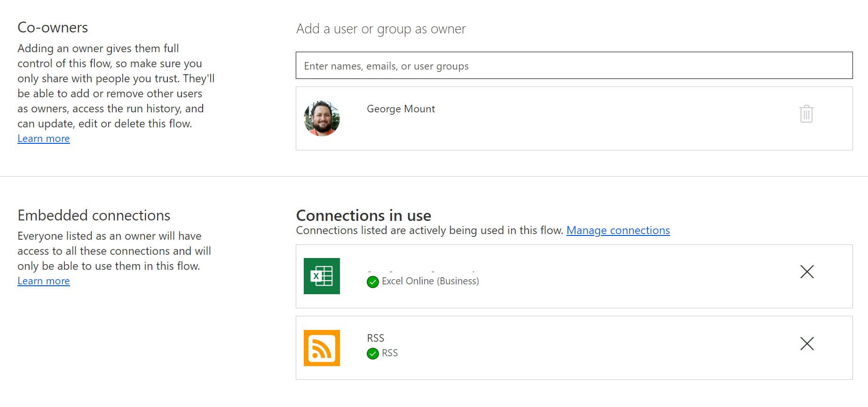Viewport: 868px width, 407px height.
Task: Click the green Excel spreadsheet icon
Action: pos(322,276)
